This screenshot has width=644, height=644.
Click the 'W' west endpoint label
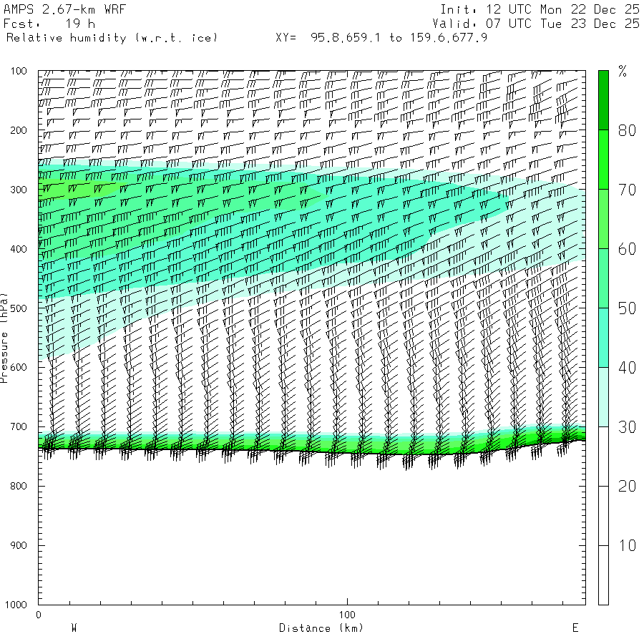point(74,628)
